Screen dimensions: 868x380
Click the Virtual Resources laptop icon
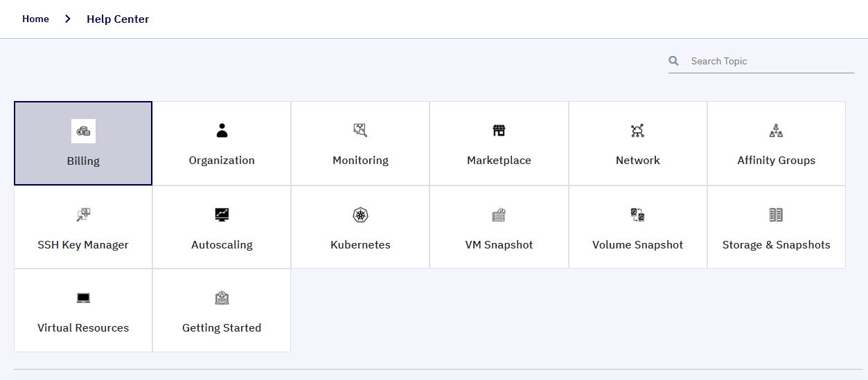tap(83, 298)
